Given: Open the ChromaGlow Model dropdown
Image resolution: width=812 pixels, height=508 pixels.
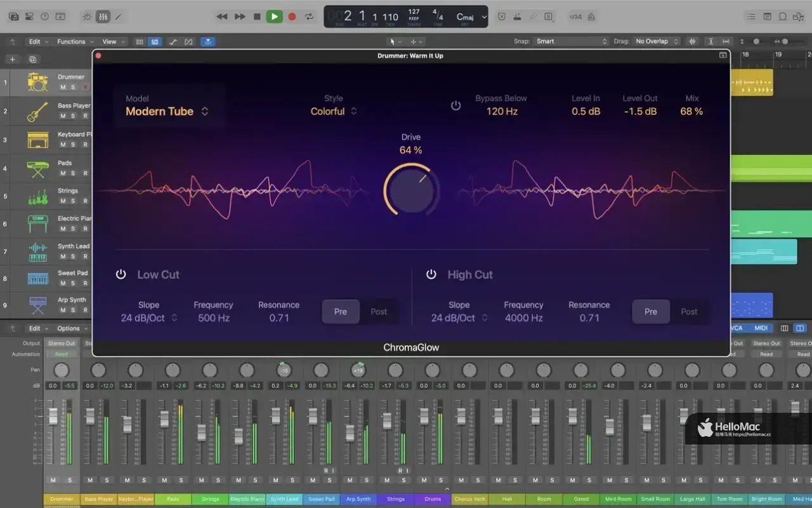Looking at the screenshot, I should pos(167,111).
